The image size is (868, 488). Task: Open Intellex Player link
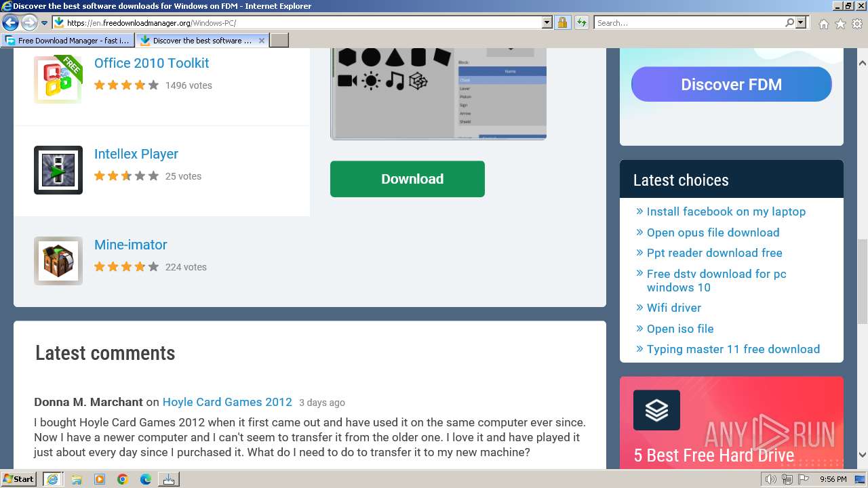coord(136,154)
